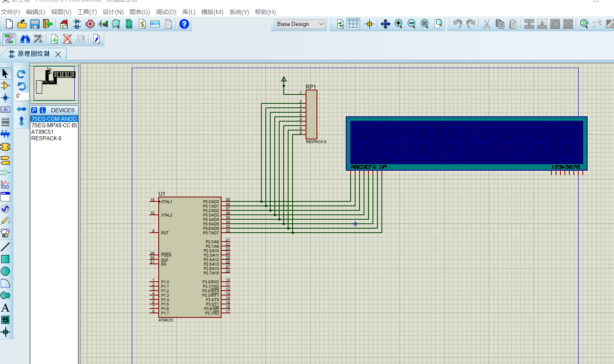Click the overview thumbnail preview

54,83
